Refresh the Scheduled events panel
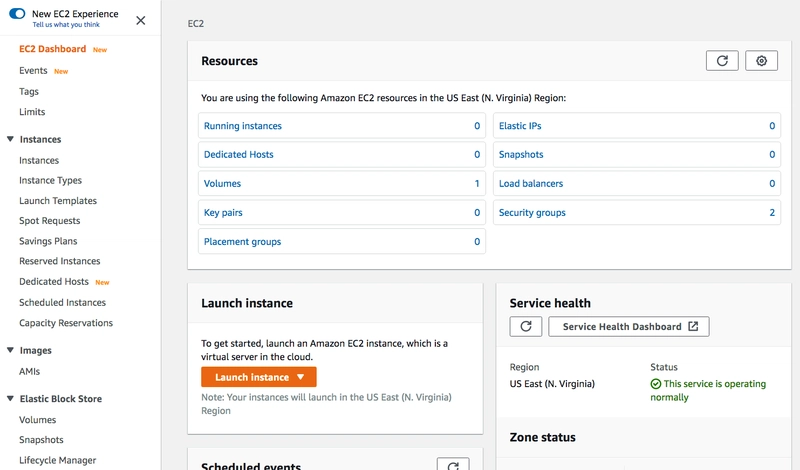Image resolution: width=800 pixels, height=470 pixels. (453, 464)
